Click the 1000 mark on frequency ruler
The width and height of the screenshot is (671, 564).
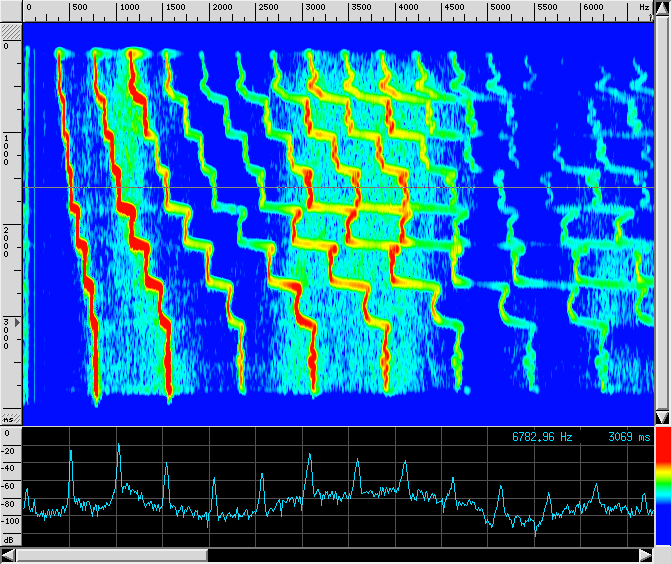pos(129,8)
